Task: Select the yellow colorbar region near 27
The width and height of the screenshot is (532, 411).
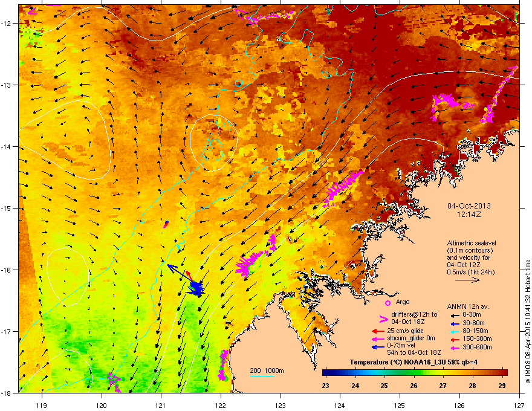Action: pos(443,372)
